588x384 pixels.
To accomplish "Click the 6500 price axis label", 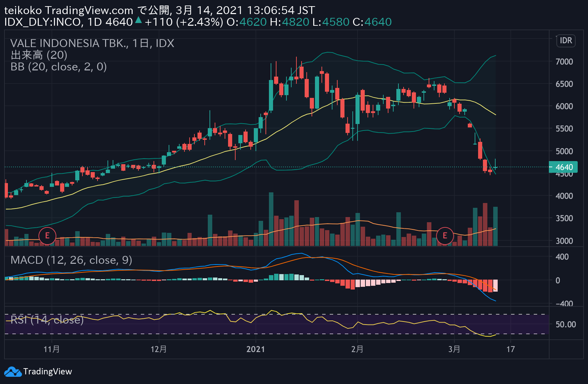I will pos(564,84).
